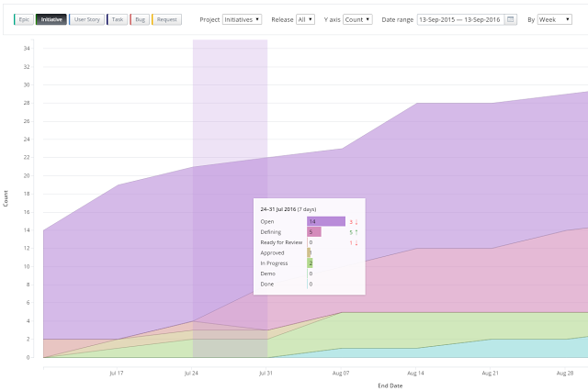Click the date range input field
This screenshot has width=588, height=391.
(460, 19)
